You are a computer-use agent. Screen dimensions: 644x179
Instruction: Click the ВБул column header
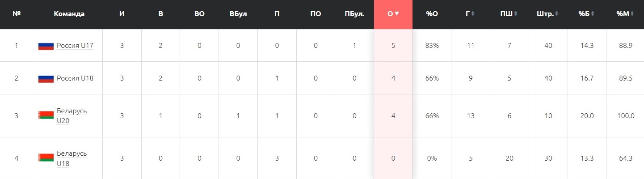(238, 14)
